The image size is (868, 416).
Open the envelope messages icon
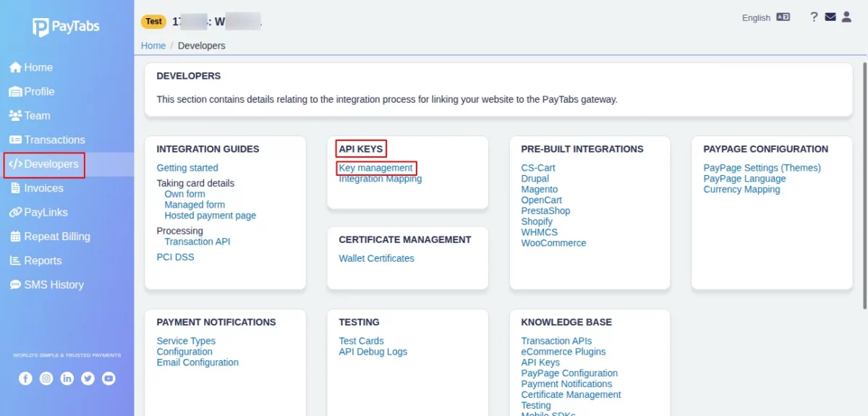pos(830,17)
